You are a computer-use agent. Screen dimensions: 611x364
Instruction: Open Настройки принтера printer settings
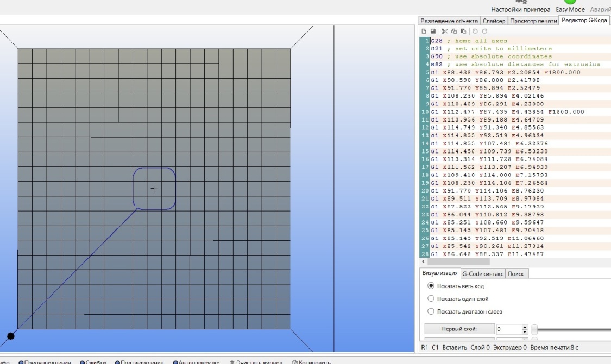click(x=520, y=9)
